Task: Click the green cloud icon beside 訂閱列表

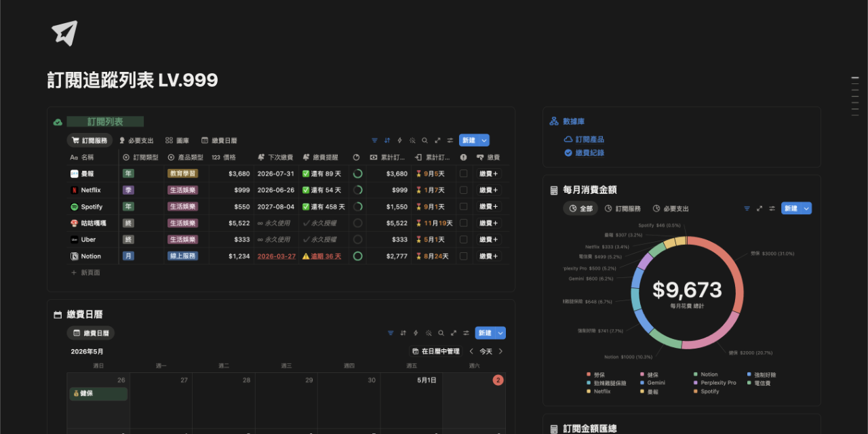Action: 58,122
